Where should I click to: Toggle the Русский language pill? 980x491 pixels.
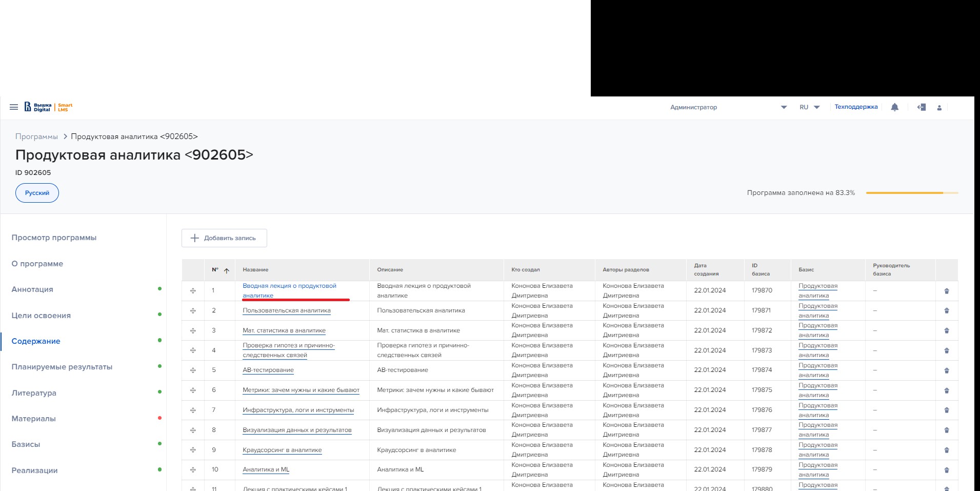click(37, 193)
